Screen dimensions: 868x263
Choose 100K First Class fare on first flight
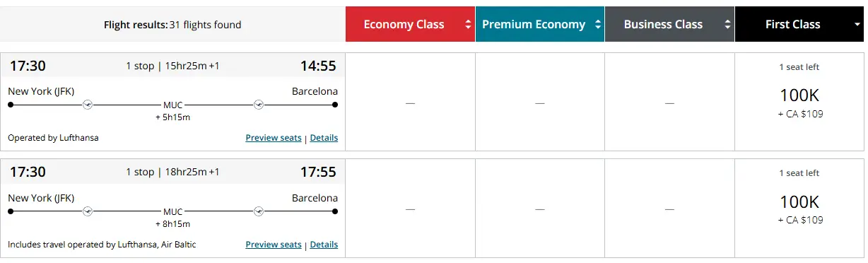[799, 102]
